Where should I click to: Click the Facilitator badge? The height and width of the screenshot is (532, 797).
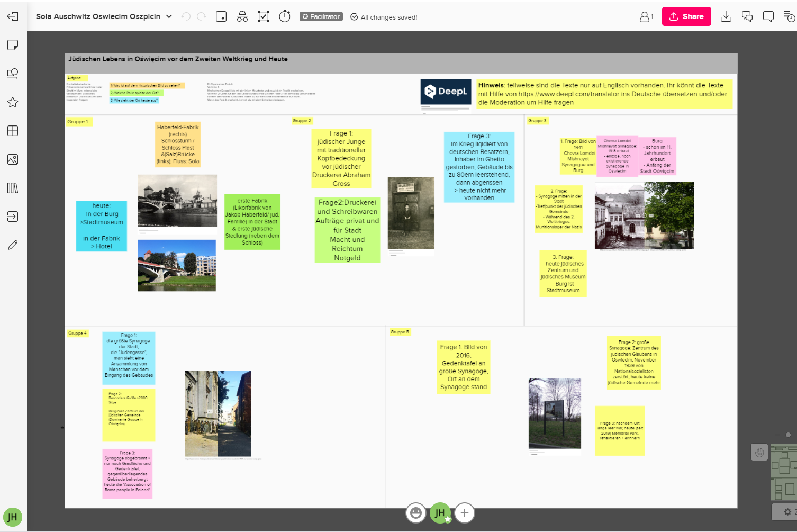(x=321, y=16)
